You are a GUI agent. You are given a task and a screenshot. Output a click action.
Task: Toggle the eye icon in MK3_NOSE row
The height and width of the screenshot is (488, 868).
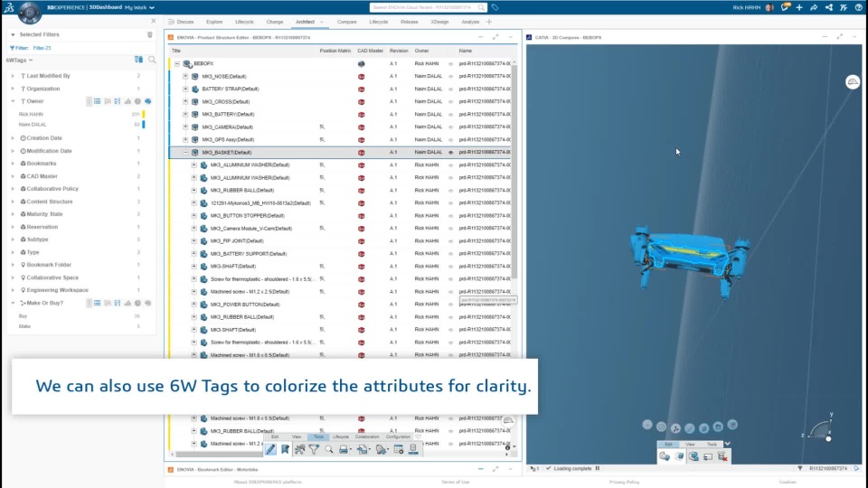click(x=450, y=76)
